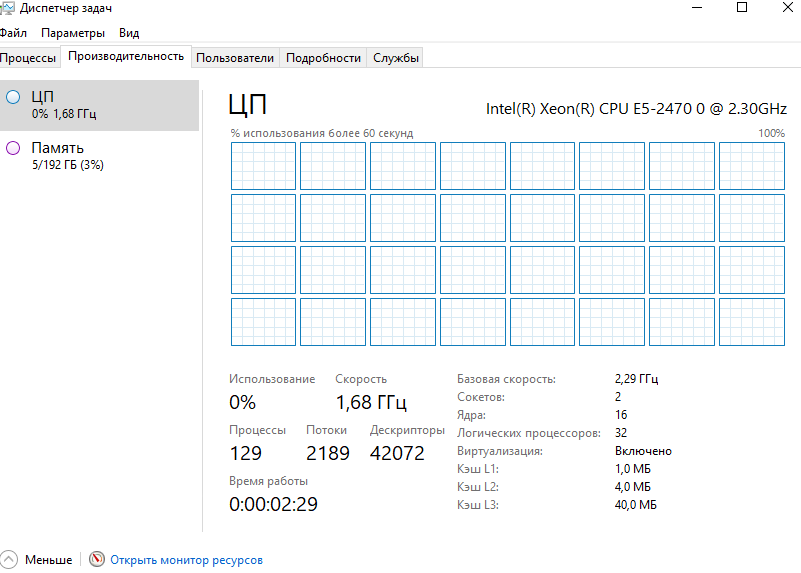Open the Файл menu
Image resolution: width=801 pixels, height=573 pixels.
tap(13, 33)
